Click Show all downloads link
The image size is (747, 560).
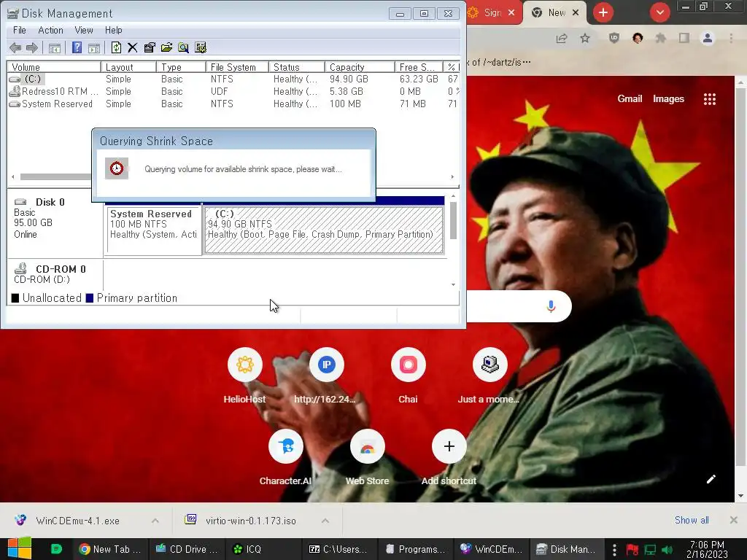[692, 521]
